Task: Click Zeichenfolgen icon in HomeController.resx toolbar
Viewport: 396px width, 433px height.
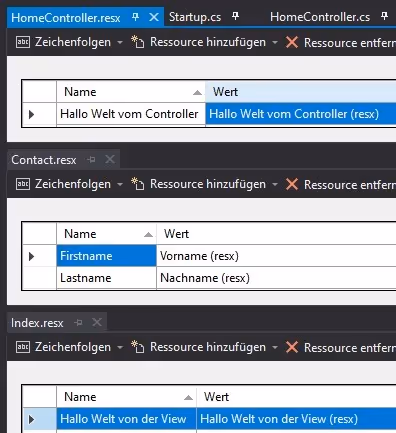Action: 23,42
